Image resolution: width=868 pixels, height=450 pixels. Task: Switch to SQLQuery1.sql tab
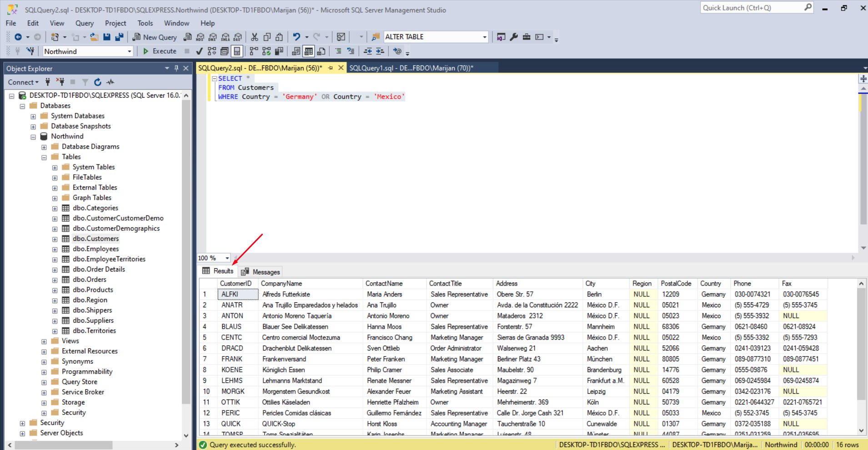pos(411,68)
